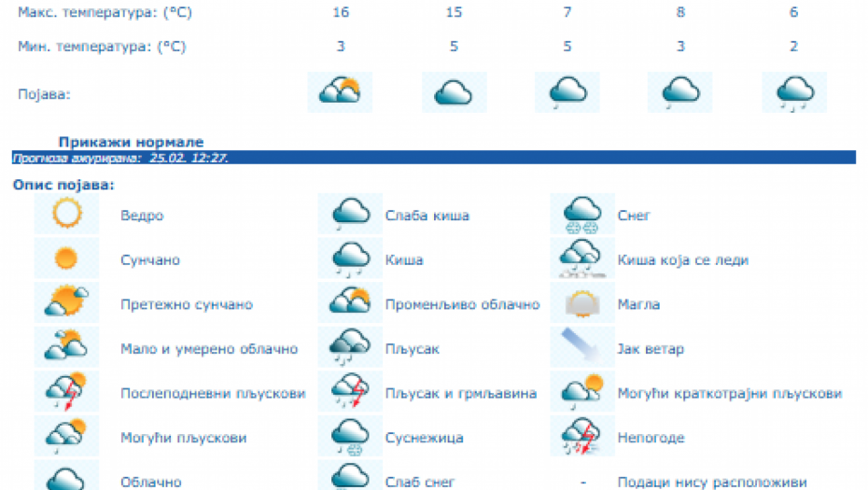
Task: Click the Ведро clear-sky legend icon
Action: click(x=66, y=216)
